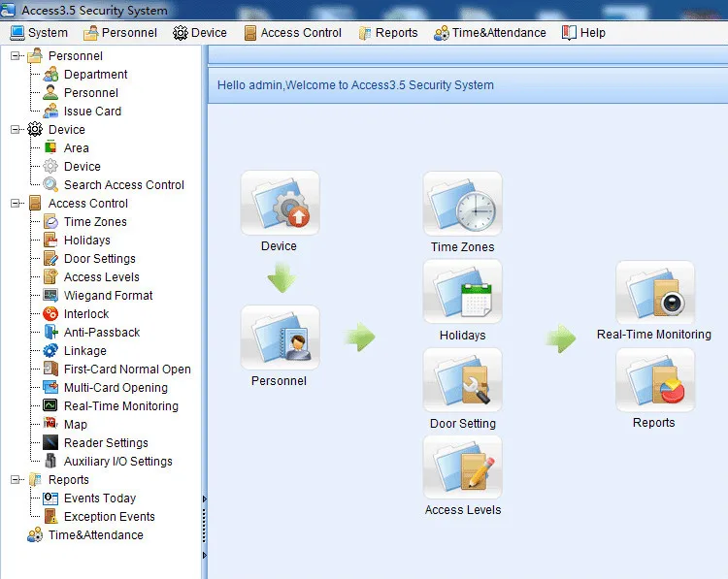This screenshot has height=579, width=728.
Task: Open the Real-Time Monitoring camera shortcut
Action: [655, 292]
